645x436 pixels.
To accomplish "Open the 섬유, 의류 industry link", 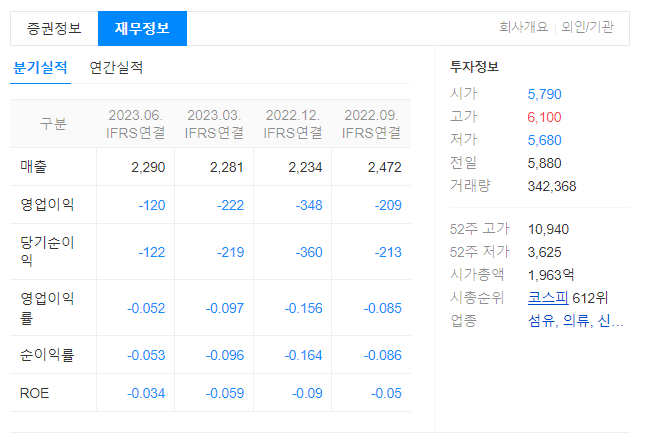I will 576,321.
